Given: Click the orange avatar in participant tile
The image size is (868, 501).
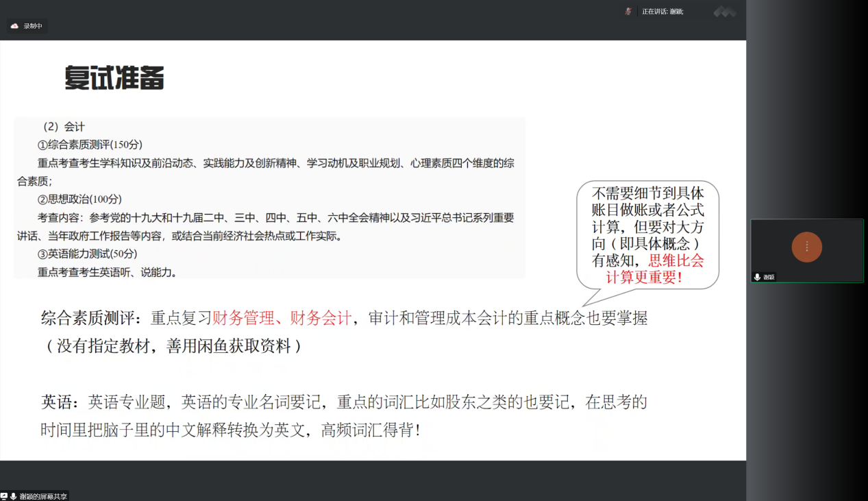Looking at the screenshot, I should point(806,247).
